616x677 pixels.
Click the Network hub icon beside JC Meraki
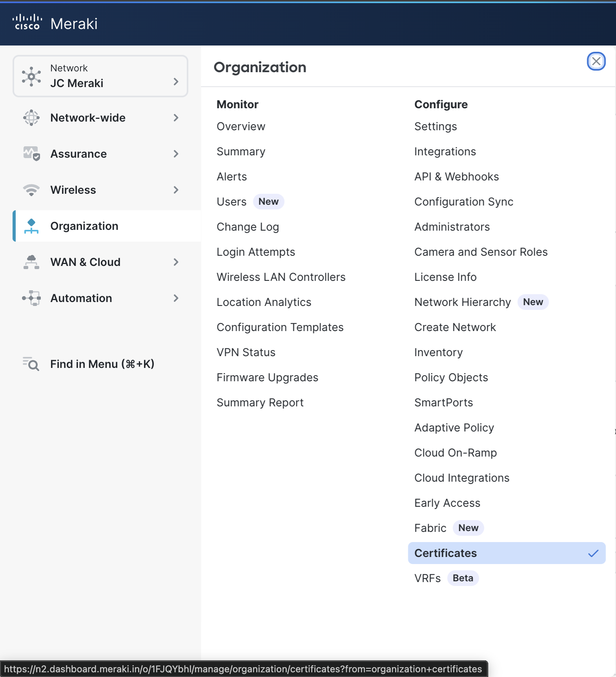tap(31, 76)
